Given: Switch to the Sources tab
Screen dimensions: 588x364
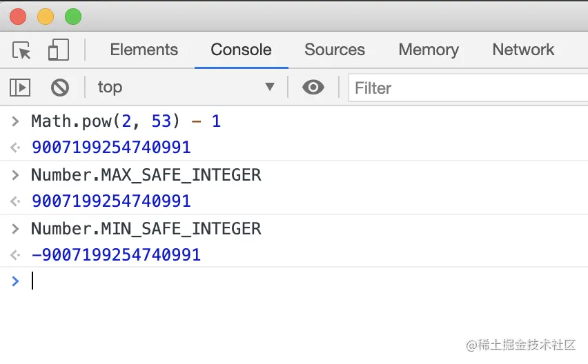Looking at the screenshot, I should [x=335, y=50].
